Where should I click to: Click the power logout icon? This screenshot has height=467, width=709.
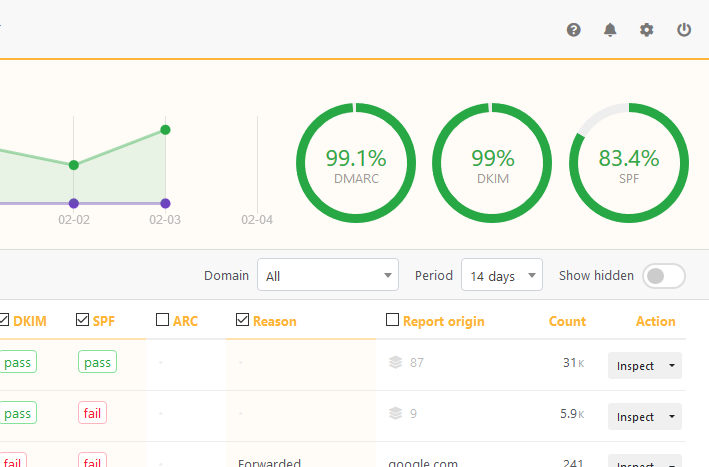point(684,30)
